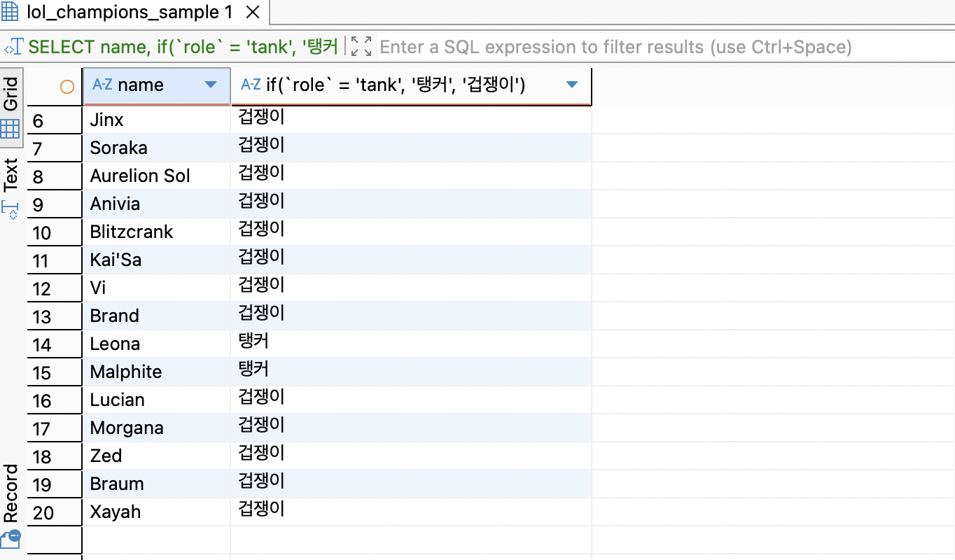Image resolution: width=955 pixels, height=560 pixels.
Task: Click the name column header
Action: coord(157,85)
